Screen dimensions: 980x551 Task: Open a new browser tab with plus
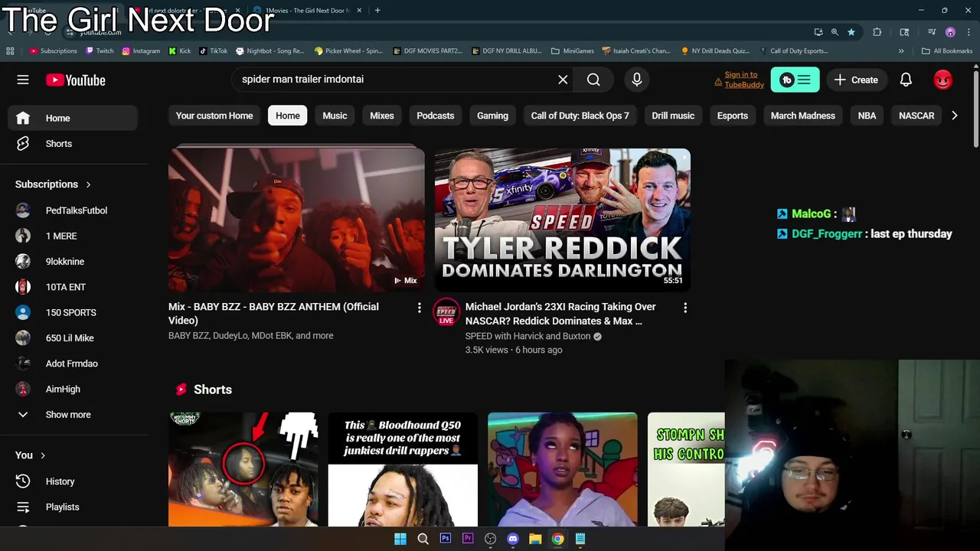pos(377,11)
